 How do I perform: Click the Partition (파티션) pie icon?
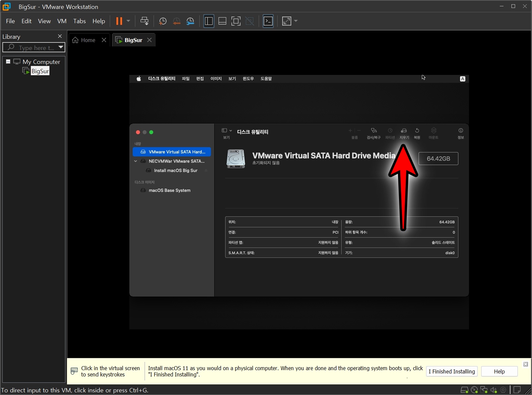[390, 131]
